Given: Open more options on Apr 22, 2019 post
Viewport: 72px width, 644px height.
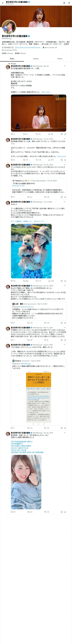Looking at the screenshot, I should 65,433.
